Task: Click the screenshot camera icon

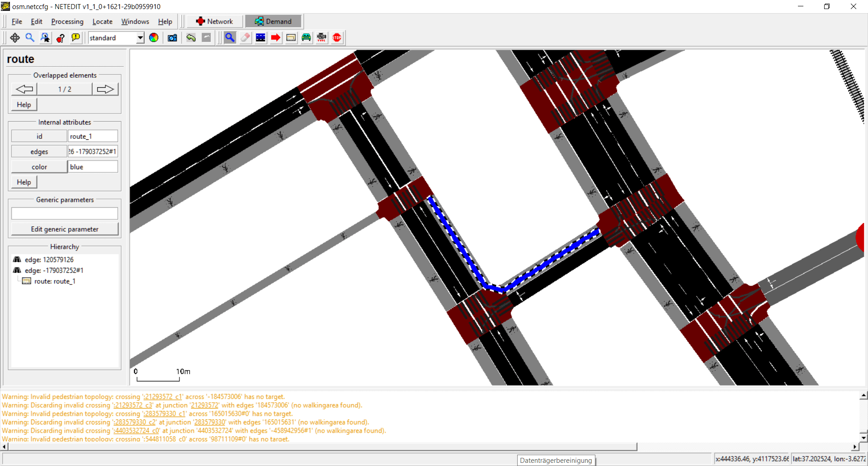Action: pyautogui.click(x=172, y=38)
